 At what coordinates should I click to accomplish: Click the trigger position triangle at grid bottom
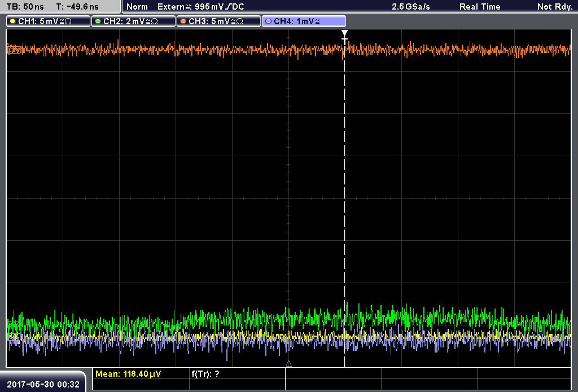288,364
